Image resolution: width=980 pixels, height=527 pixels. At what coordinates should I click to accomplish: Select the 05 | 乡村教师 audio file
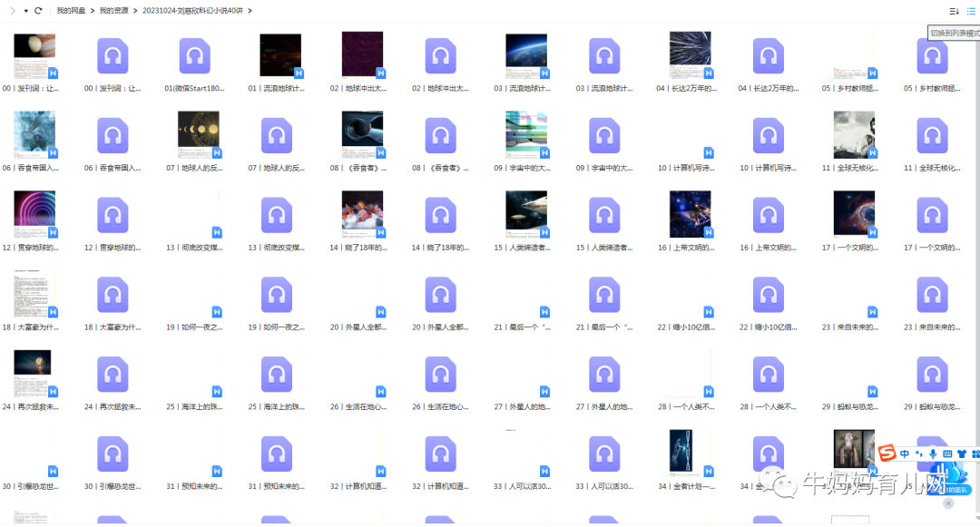pyautogui.click(x=933, y=56)
